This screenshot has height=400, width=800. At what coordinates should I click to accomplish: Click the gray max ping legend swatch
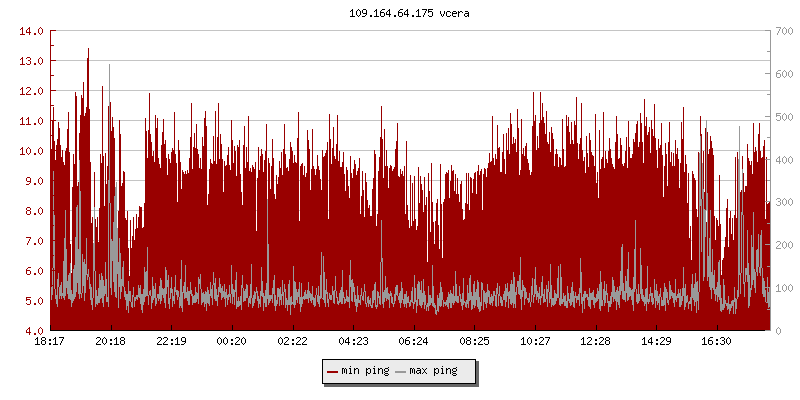[401, 371]
